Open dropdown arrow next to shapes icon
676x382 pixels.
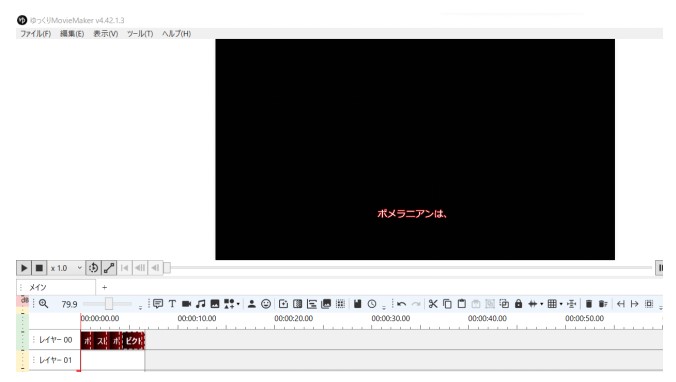click(x=238, y=304)
